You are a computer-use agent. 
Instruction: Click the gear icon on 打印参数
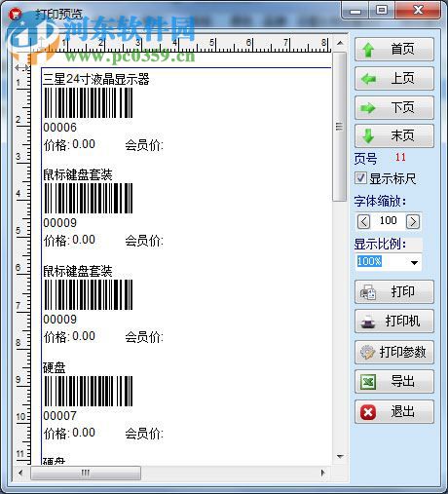[368, 352]
